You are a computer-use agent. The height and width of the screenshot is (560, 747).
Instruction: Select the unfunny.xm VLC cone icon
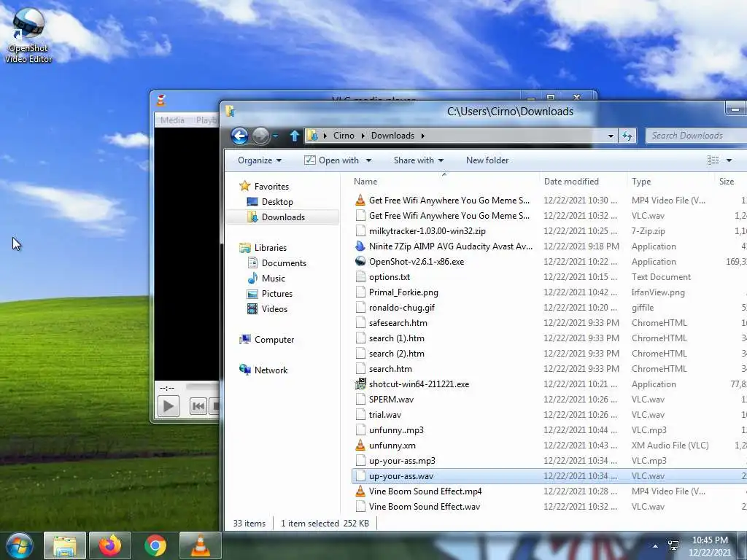click(x=360, y=446)
